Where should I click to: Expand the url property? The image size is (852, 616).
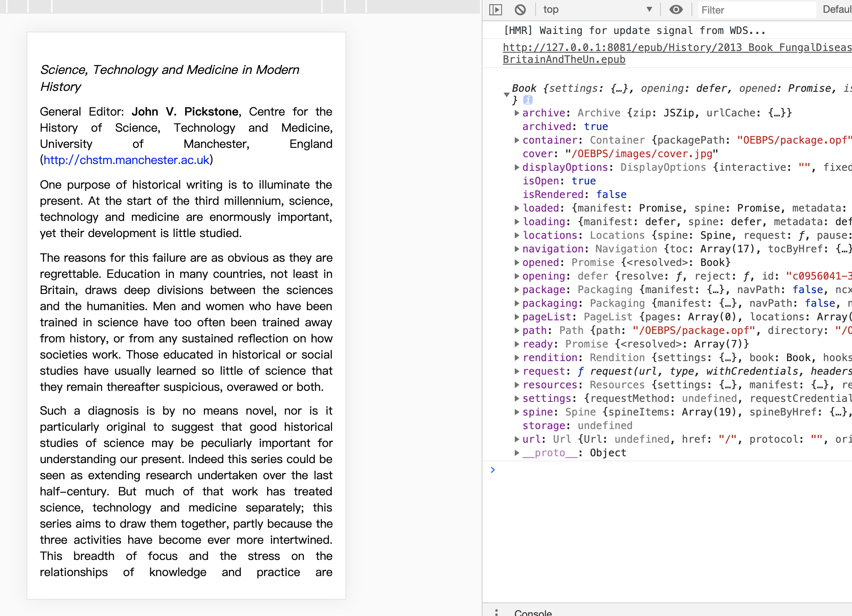516,439
